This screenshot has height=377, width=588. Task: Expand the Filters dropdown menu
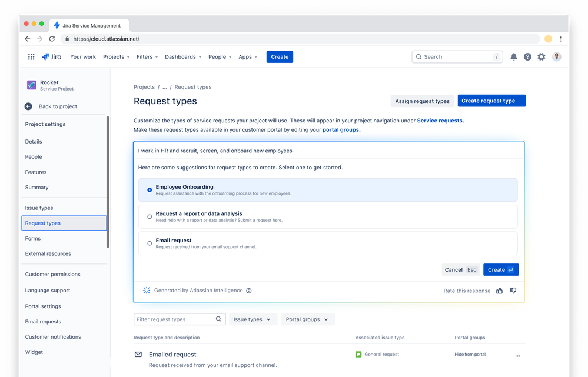pos(147,57)
